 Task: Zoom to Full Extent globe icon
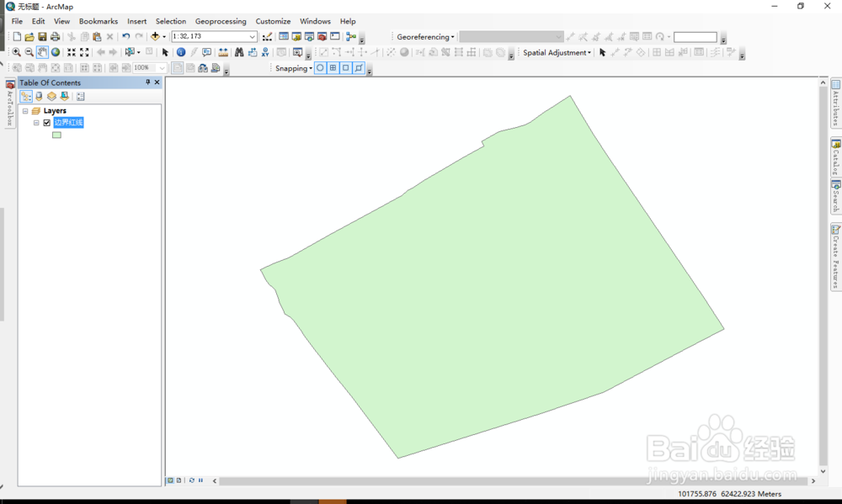point(56,52)
